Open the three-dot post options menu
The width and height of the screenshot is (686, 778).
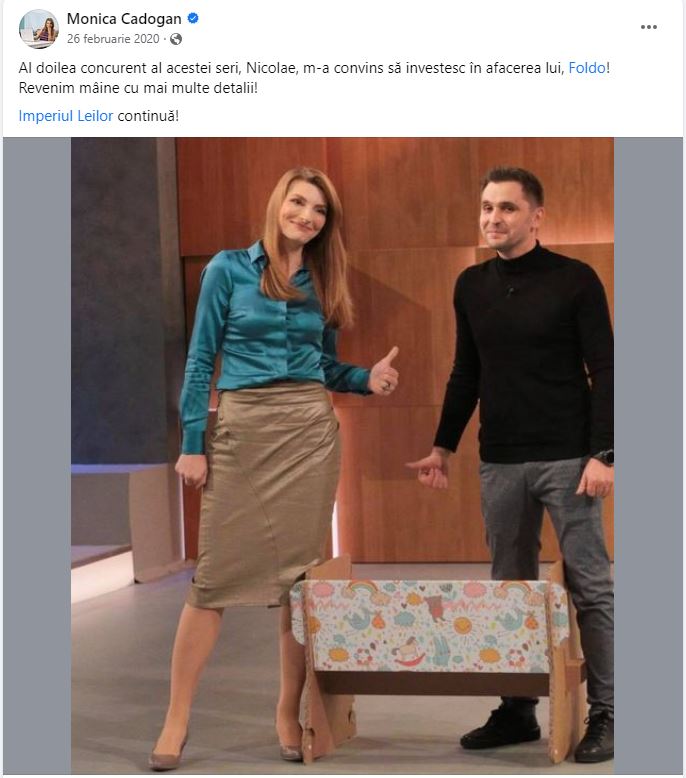[x=648, y=27]
